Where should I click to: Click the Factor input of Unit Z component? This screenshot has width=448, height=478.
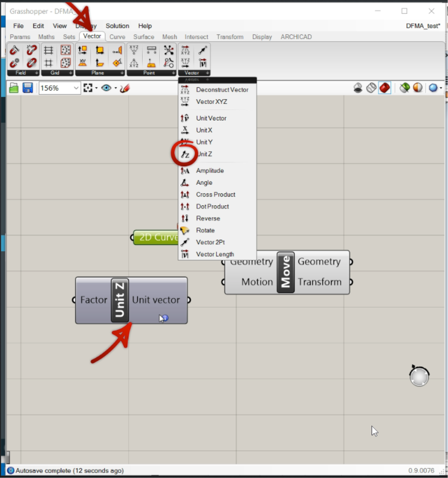[94, 300]
